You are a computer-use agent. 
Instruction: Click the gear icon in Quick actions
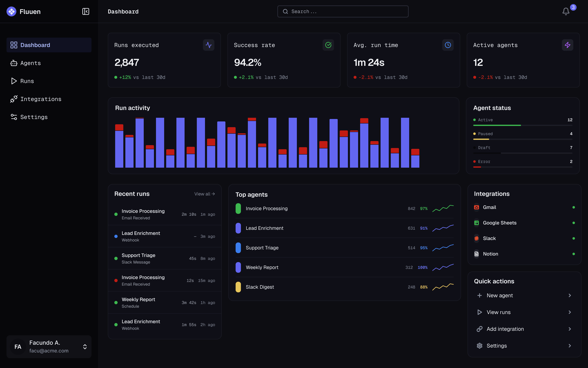[x=479, y=346]
